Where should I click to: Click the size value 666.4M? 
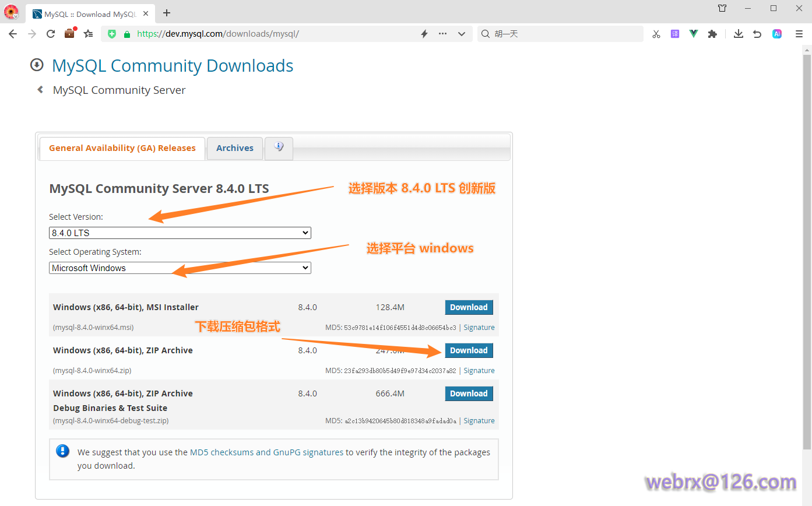390,393
